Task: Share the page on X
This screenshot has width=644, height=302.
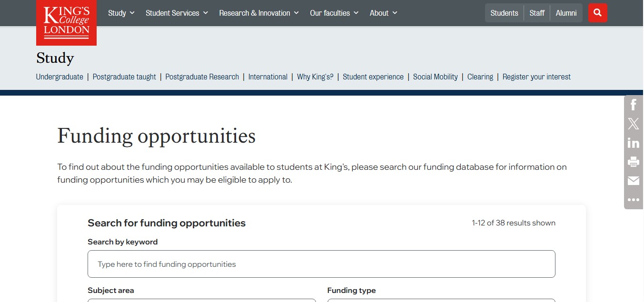Action: [x=634, y=124]
